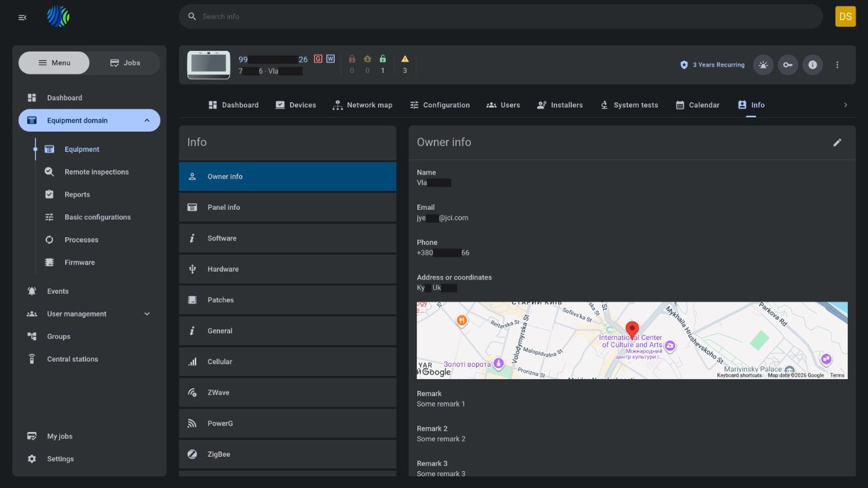Switch to the Menu toggle tab
This screenshot has width=868, height=488.
point(54,63)
